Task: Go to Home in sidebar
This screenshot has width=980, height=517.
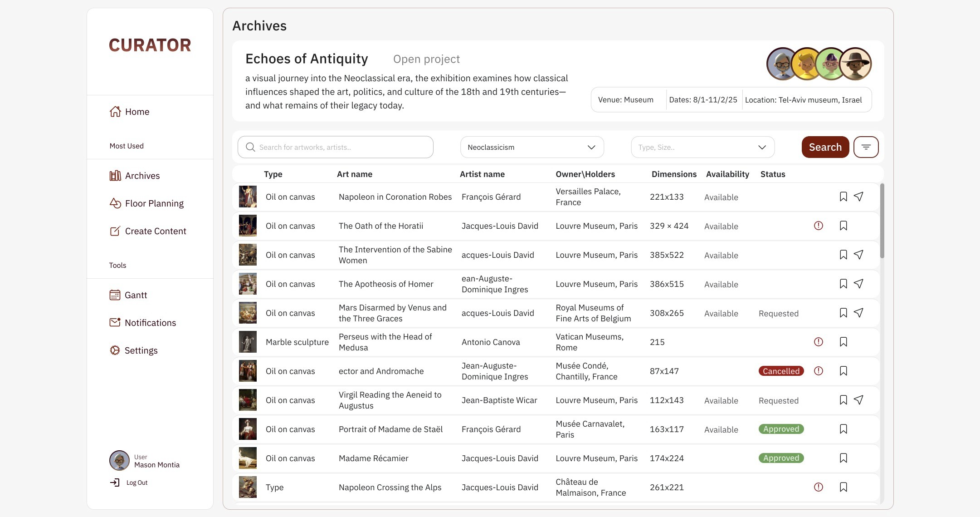Action: (x=129, y=112)
